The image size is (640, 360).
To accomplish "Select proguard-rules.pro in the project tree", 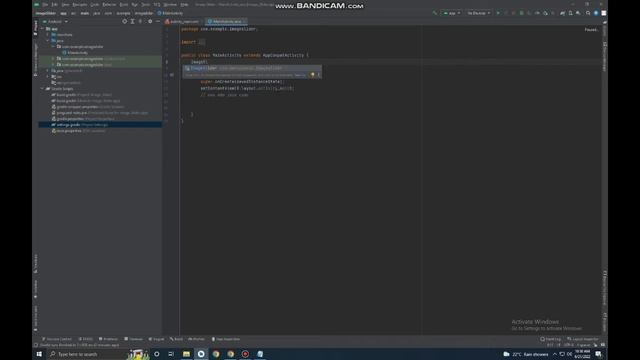I will click(99, 113).
